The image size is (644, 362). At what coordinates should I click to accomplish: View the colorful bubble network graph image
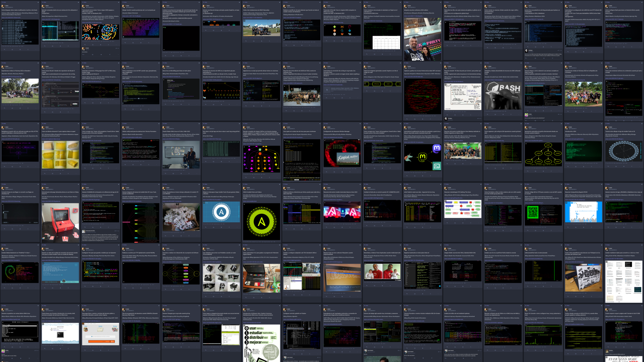(x=101, y=32)
